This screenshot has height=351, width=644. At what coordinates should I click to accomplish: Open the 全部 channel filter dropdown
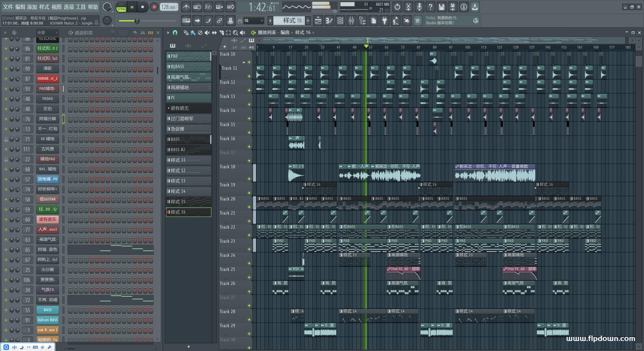(x=47, y=33)
